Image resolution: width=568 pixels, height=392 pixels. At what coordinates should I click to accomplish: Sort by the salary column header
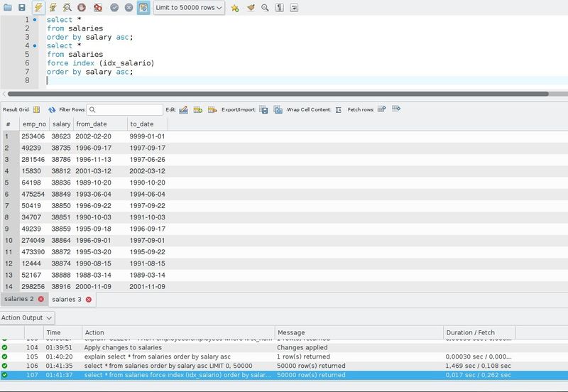(61, 124)
